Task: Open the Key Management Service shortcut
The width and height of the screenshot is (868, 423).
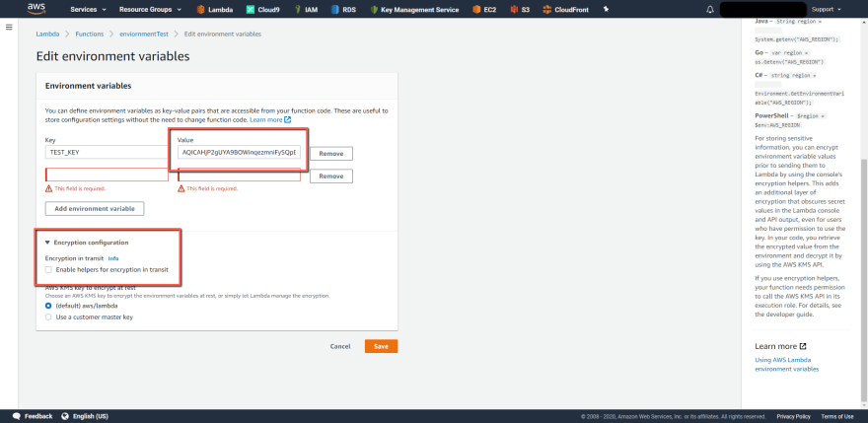Action: pos(414,10)
